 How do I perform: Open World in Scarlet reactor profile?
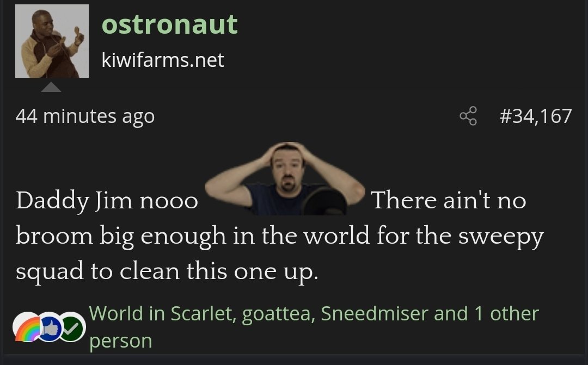pos(161,314)
